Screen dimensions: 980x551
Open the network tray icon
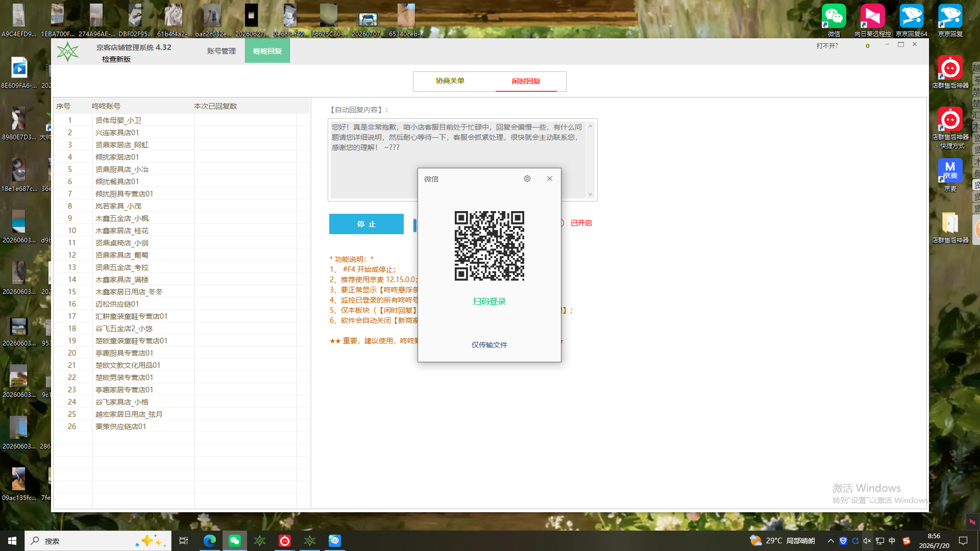[x=880, y=541]
